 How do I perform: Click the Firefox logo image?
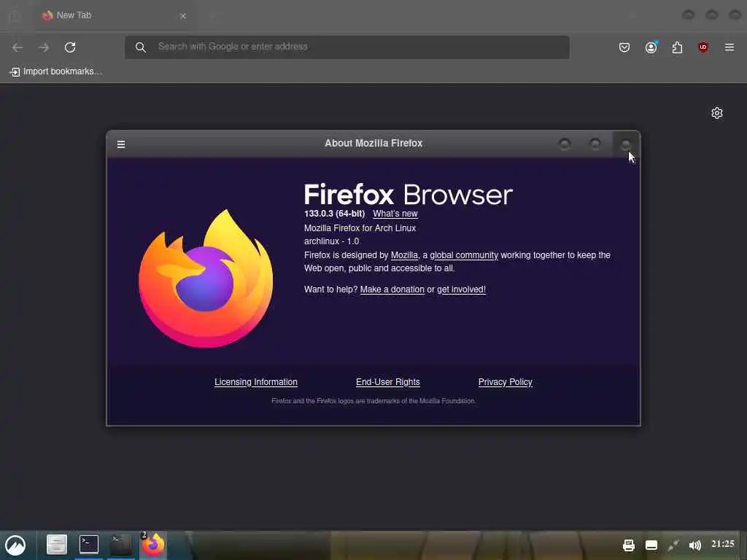pyautogui.click(x=206, y=279)
